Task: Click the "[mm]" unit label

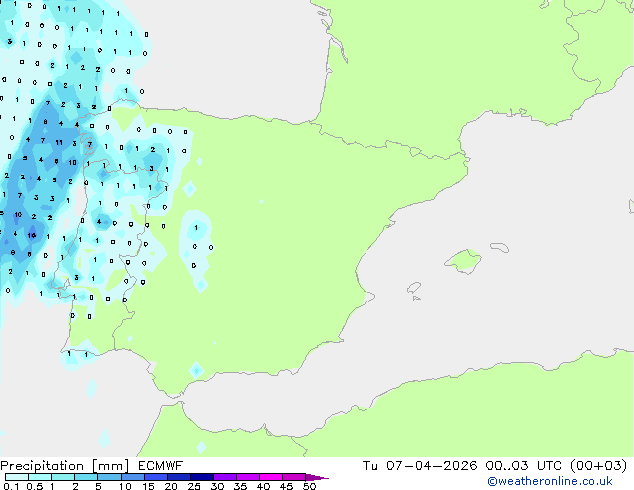Action: click(x=110, y=466)
